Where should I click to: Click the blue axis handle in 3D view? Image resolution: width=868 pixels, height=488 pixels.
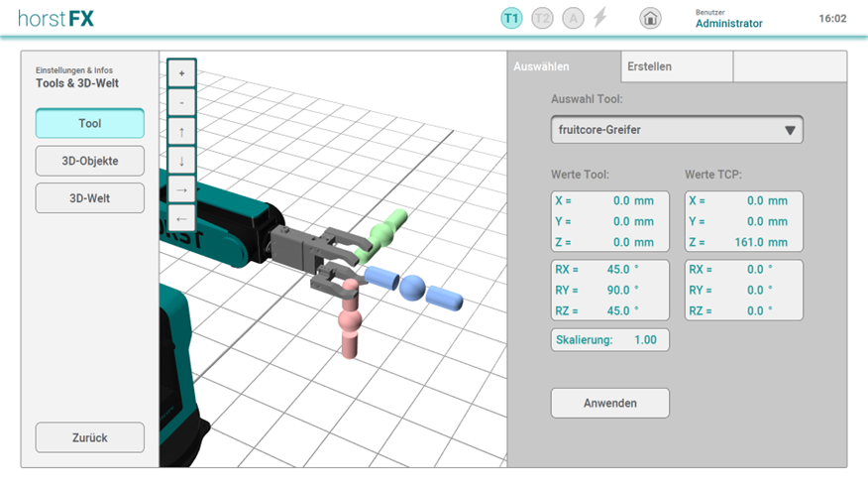click(413, 288)
